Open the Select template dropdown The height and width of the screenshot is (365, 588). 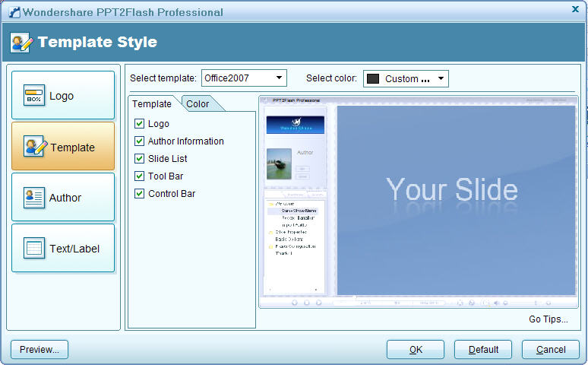(244, 78)
